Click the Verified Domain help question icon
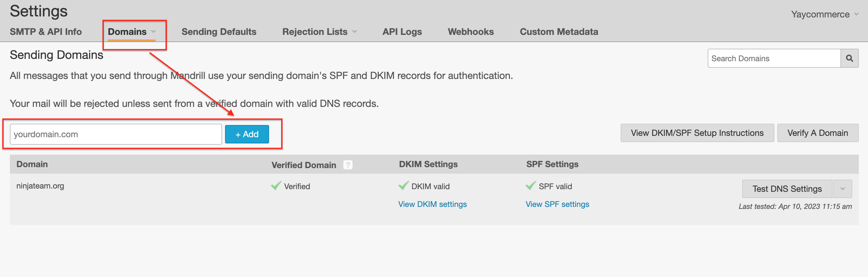This screenshot has width=868, height=277. tap(347, 164)
